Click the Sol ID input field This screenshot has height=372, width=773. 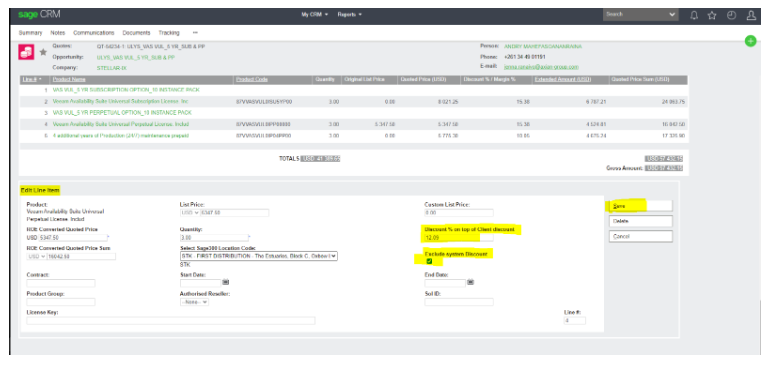coord(458,302)
